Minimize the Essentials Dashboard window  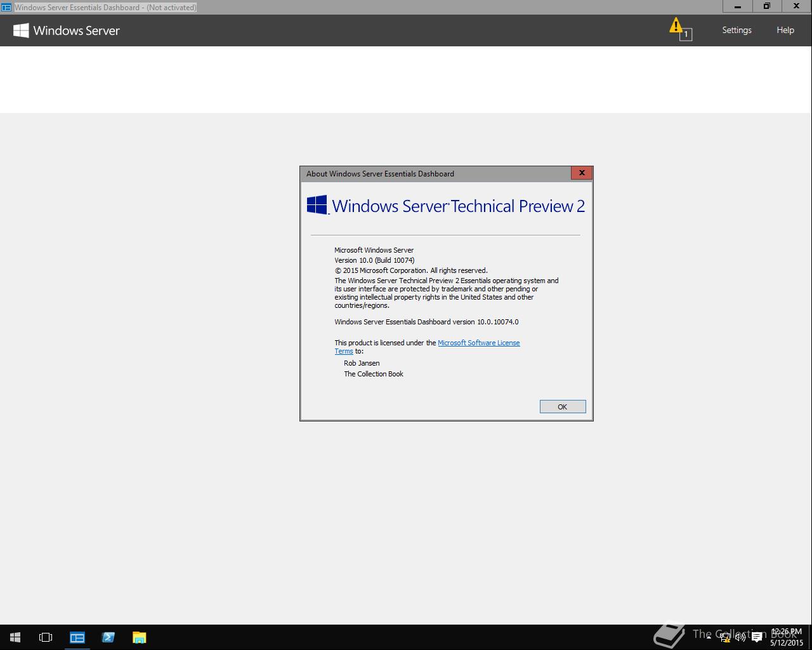[738, 6]
